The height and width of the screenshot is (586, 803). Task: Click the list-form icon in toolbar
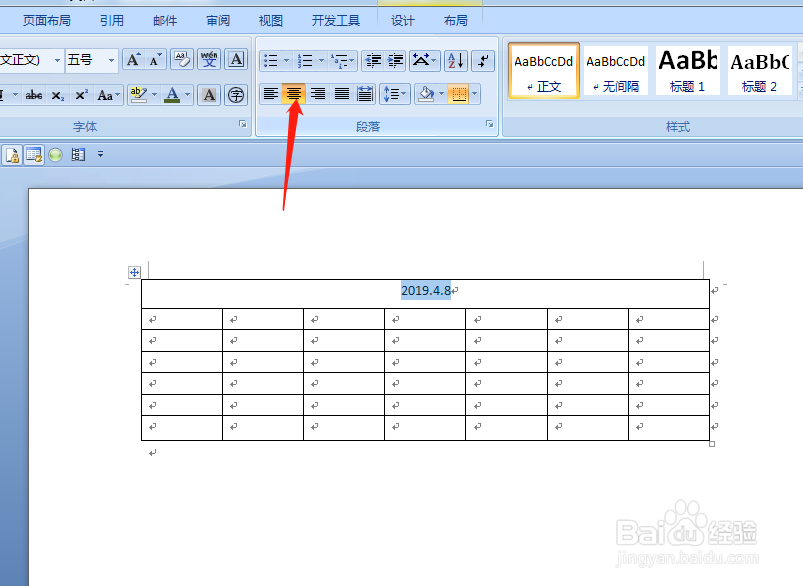(x=78, y=155)
